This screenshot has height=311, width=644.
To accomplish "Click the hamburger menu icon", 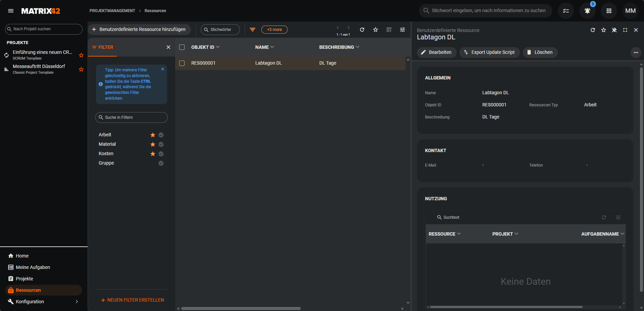I will tap(11, 11).
